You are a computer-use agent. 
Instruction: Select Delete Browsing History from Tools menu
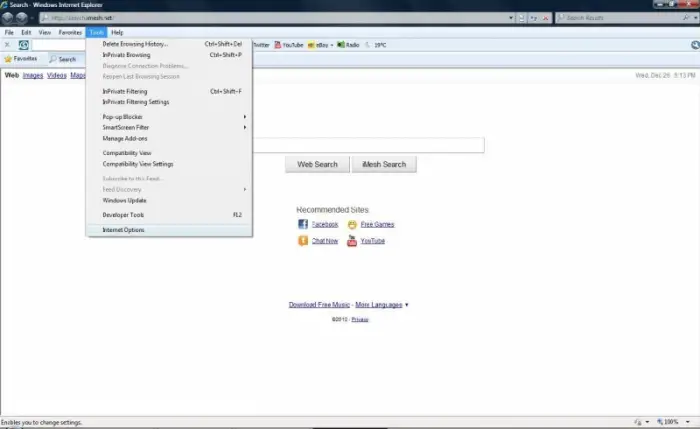pyautogui.click(x=169, y=44)
